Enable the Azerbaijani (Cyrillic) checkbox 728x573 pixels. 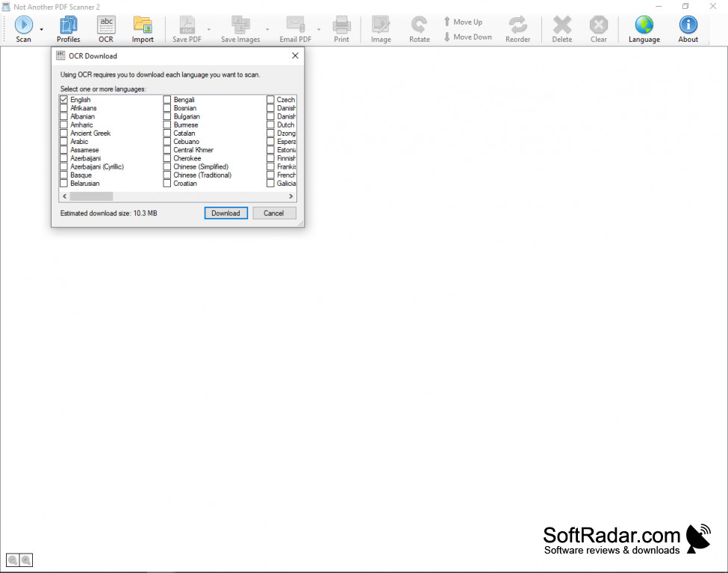63,166
